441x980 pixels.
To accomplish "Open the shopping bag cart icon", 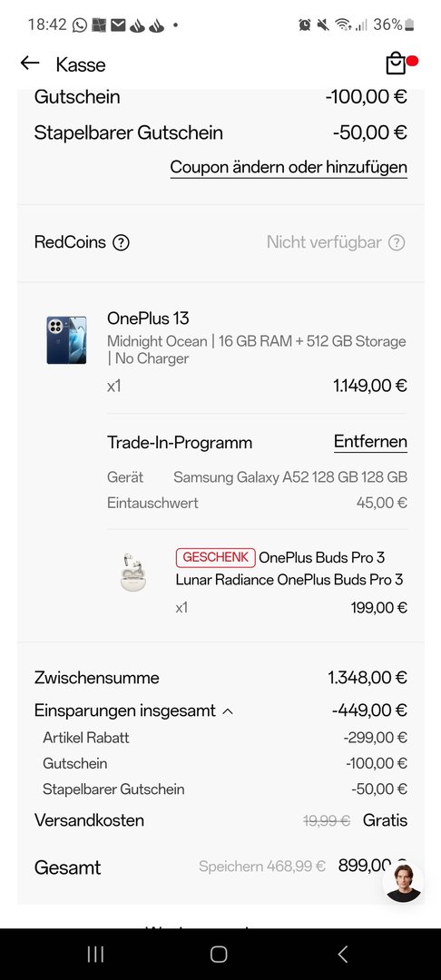I will pyautogui.click(x=396, y=64).
